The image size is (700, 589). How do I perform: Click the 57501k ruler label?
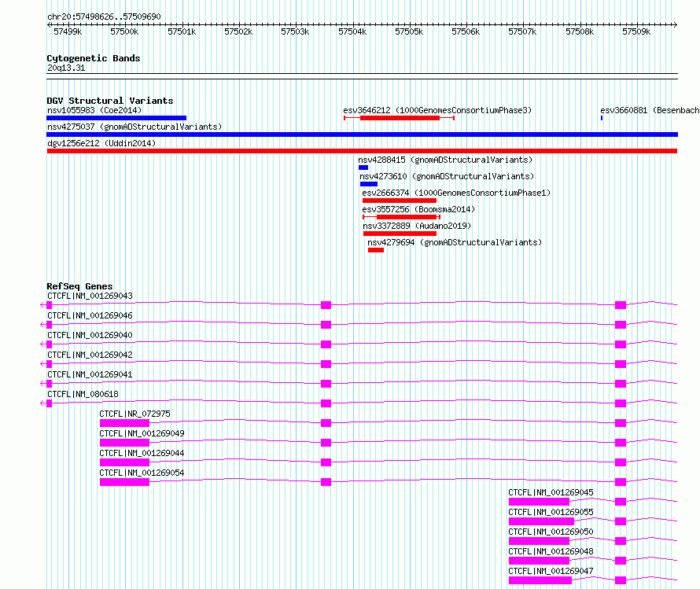(182, 31)
